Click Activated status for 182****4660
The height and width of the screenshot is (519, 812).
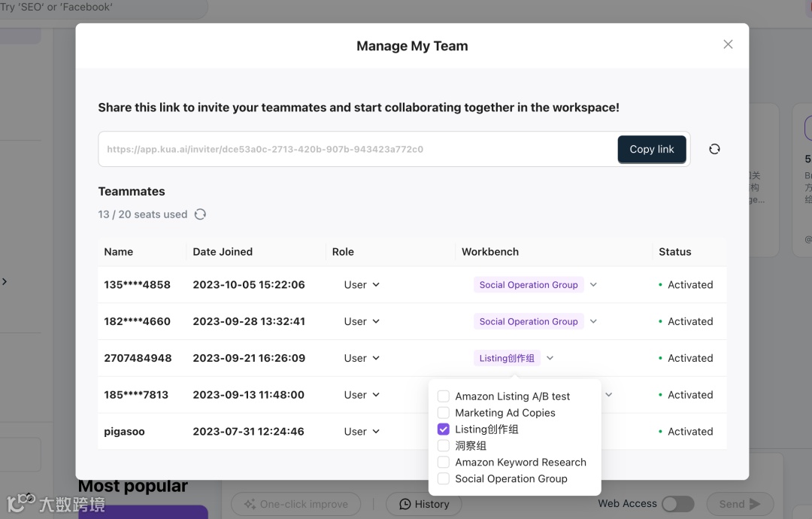pyautogui.click(x=690, y=322)
